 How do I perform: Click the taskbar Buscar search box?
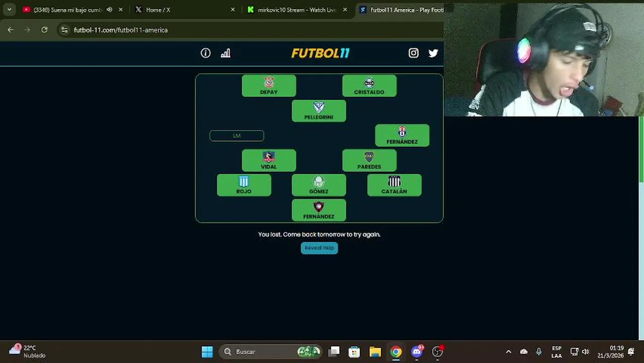(x=272, y=351)
